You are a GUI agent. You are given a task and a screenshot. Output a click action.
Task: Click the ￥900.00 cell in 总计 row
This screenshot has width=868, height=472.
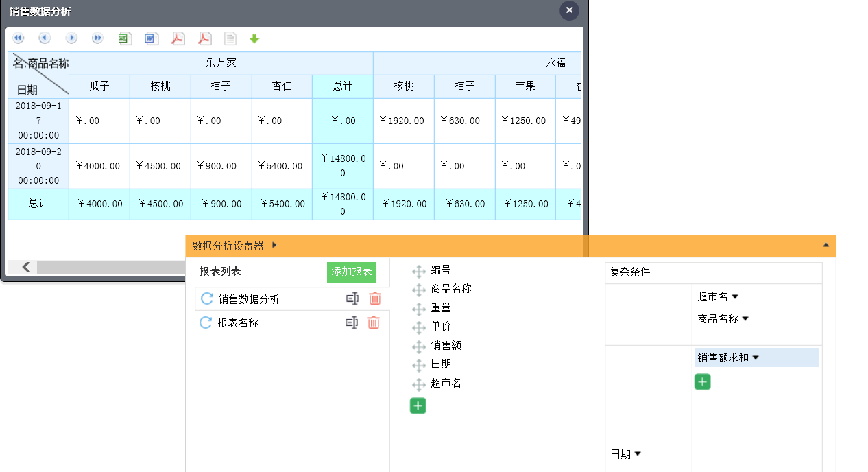click(221, 204)
